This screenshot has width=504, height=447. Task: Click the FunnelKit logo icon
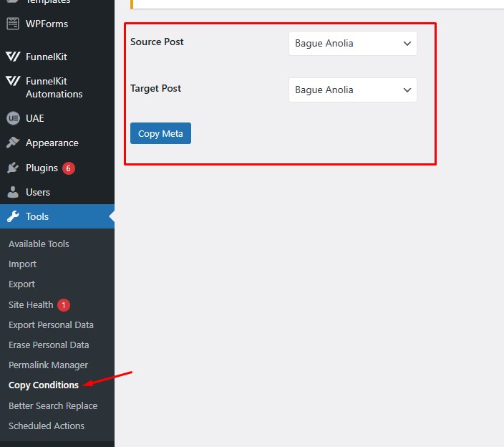[x=13, y=57]
